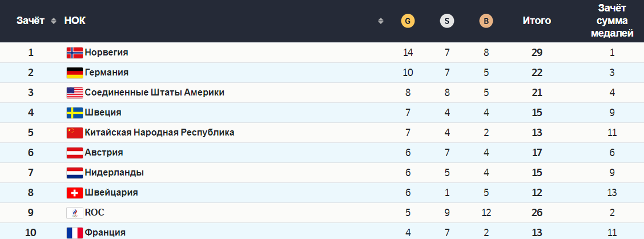Click the Norway flag icon

75,53
